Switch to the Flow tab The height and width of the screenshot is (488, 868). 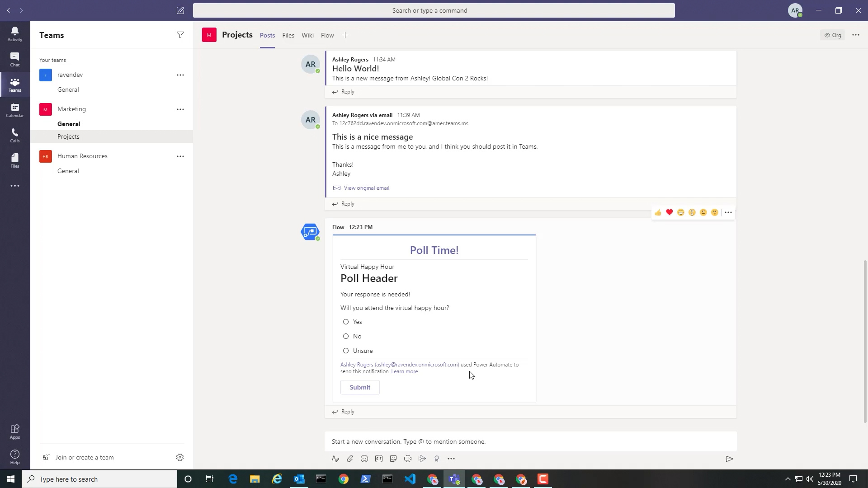pyautogui.click(x=327, y=35)
